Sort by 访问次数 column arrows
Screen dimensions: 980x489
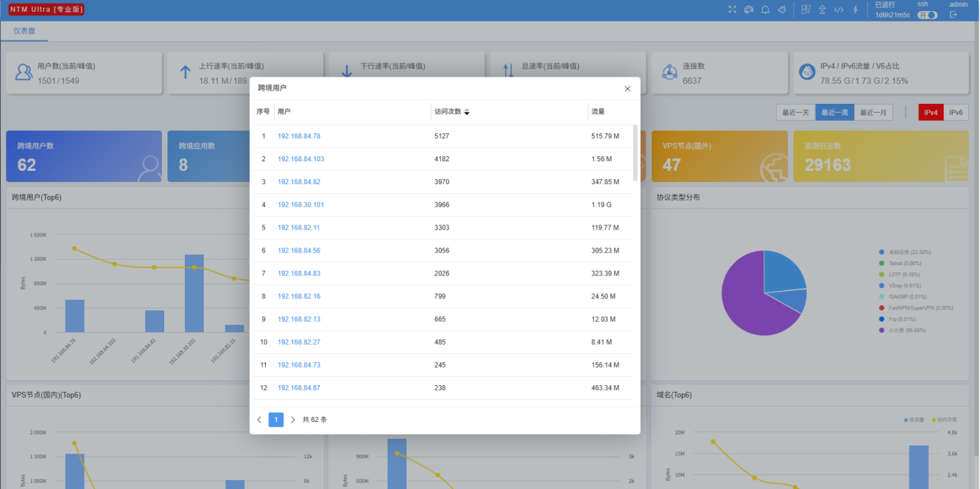pos(467,112)
